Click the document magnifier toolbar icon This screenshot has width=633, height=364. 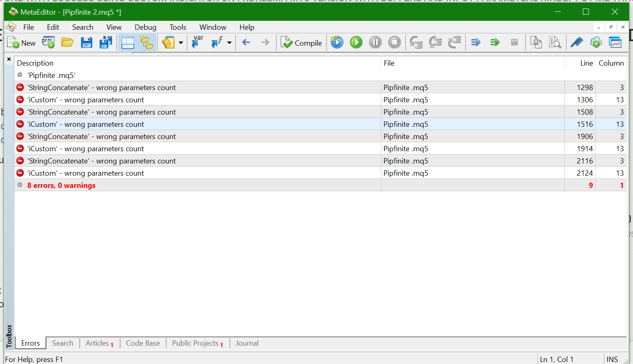pos(555,42)
